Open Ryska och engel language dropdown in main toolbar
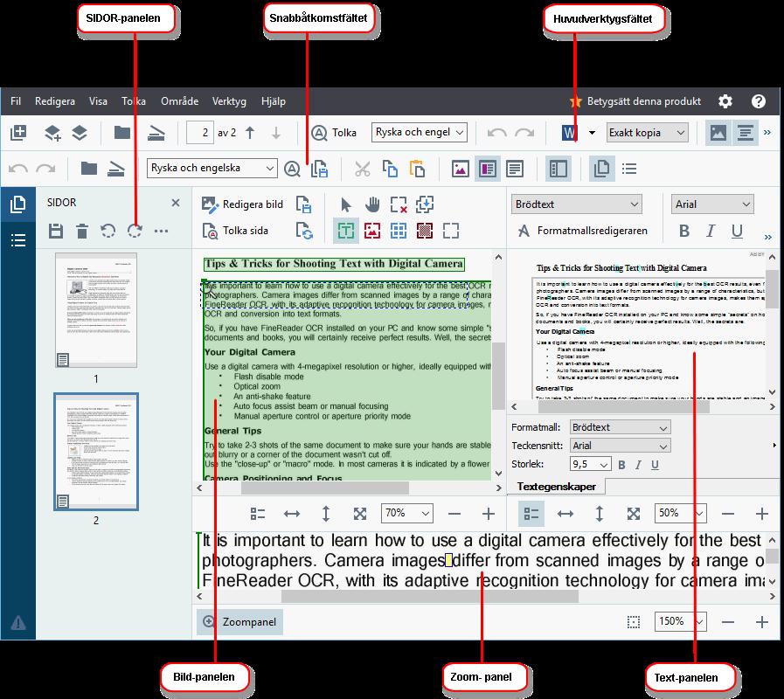 pyautogui.click(x=420, y=133)
